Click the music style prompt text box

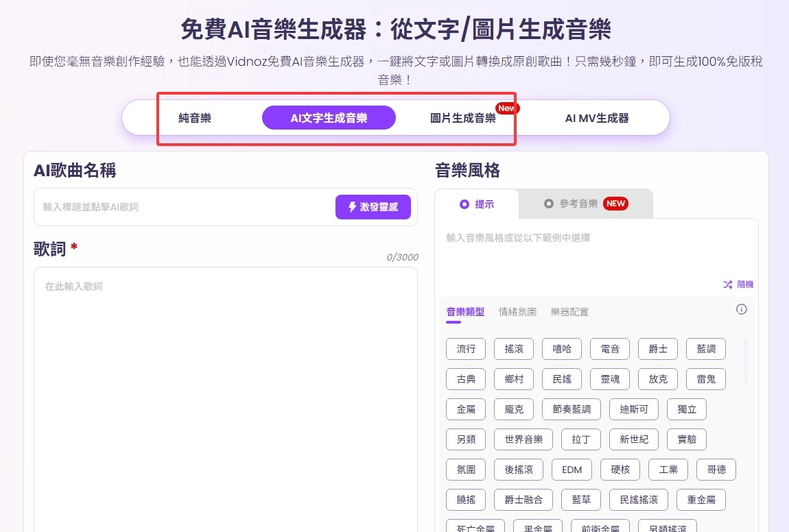click(596, 247)
